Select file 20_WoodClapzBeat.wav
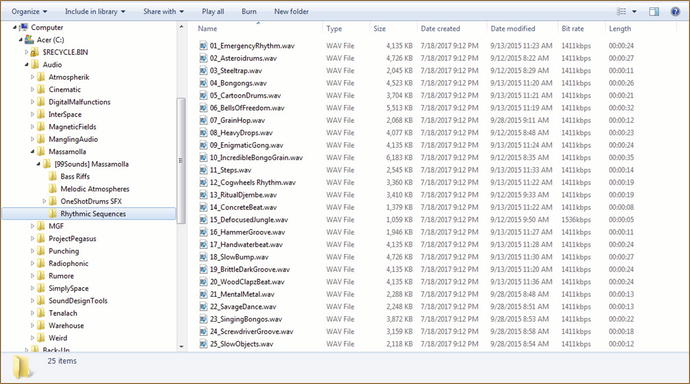Screen dimensions: 690x384 tap(247, 282)
